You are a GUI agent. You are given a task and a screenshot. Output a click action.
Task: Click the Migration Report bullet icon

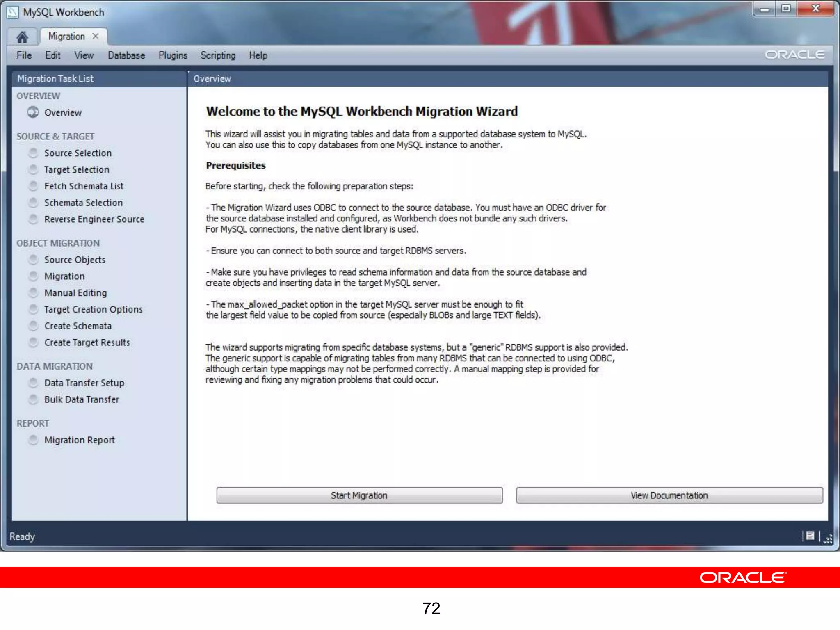[x=34, y=440]
